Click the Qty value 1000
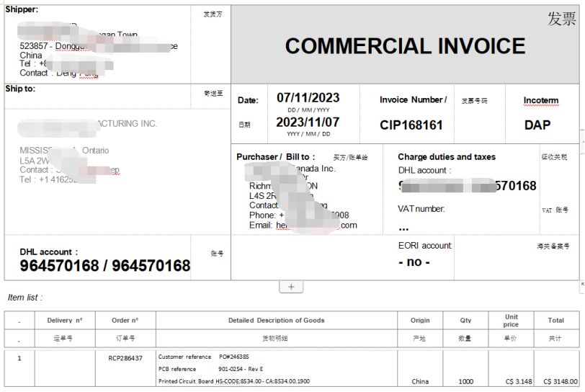The height and width of the screenshot is (392, 585). (466, 381)
